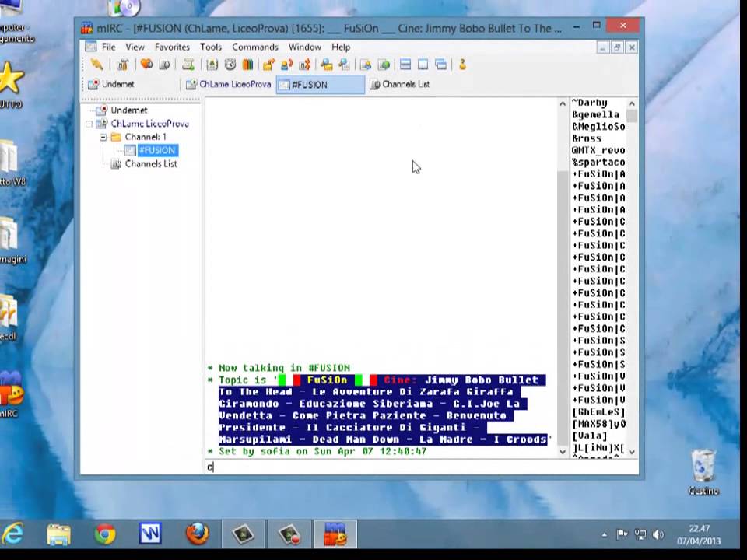Screen dimensions: 747x560
Task: Open Word from the taskbar
Action: pyautogui.click(x=150, y=534)
